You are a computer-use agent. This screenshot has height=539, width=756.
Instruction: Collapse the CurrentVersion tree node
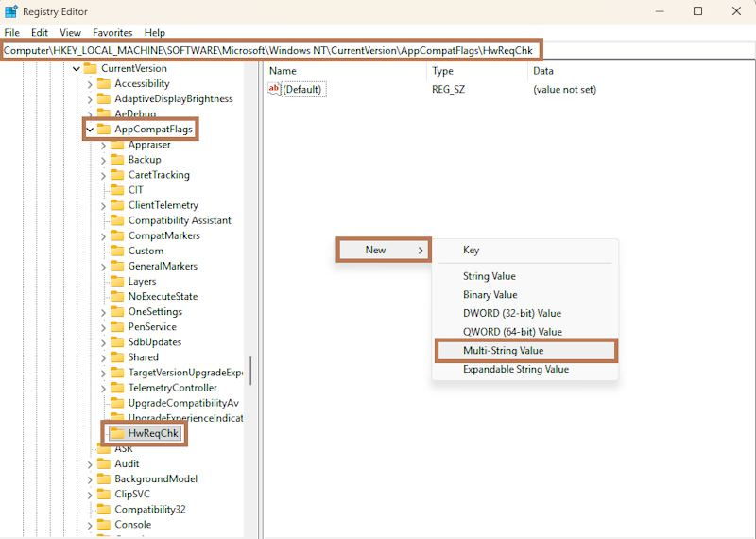coord(77,68)
